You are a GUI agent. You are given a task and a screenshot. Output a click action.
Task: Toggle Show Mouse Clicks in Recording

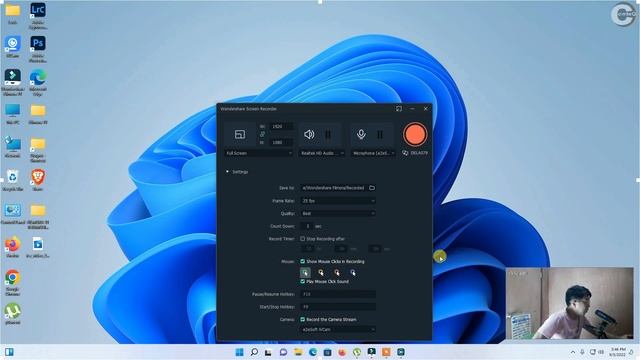pos(302,261)
